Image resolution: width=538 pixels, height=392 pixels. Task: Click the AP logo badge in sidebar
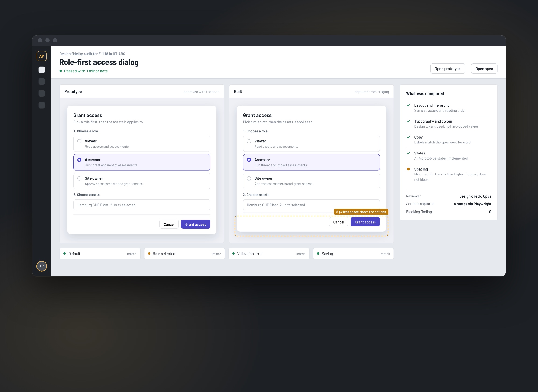coord(42,56)
